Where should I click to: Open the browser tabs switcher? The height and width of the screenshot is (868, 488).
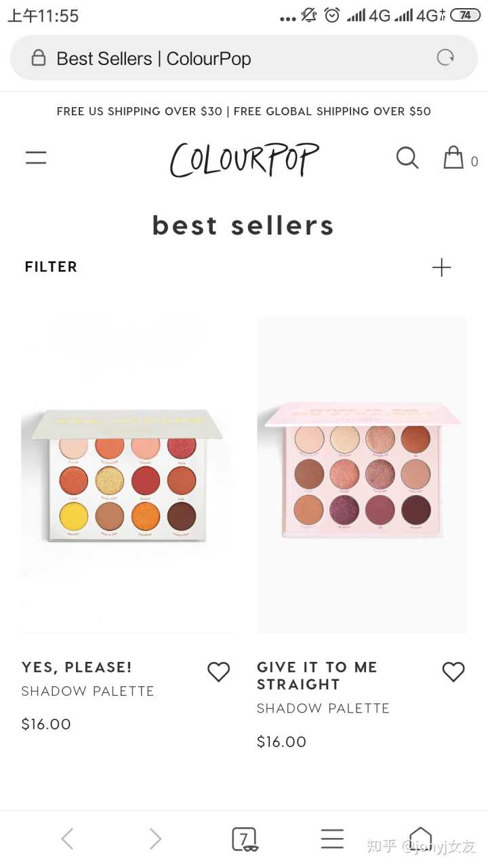click(x=244, y=839)
